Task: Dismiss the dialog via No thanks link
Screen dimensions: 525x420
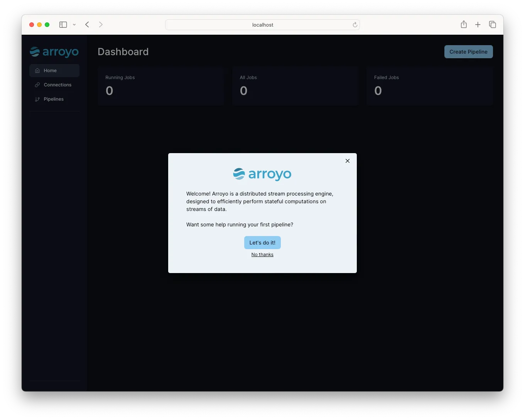Action: (x=262, y=255)
